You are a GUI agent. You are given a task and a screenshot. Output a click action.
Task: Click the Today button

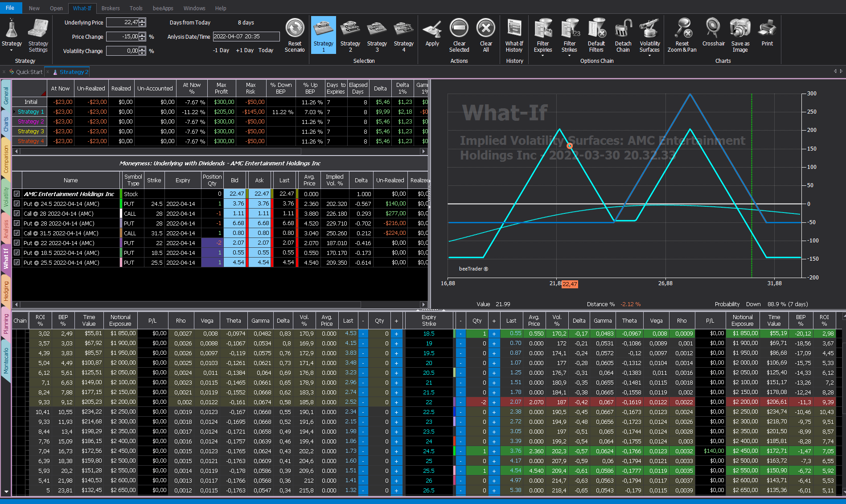click(x=266, y=50)
